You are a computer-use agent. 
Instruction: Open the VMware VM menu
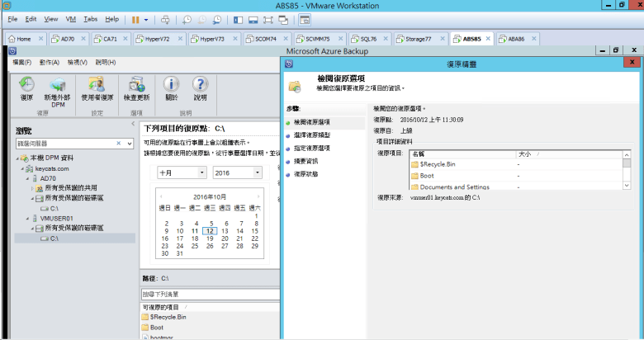(70, 18)
